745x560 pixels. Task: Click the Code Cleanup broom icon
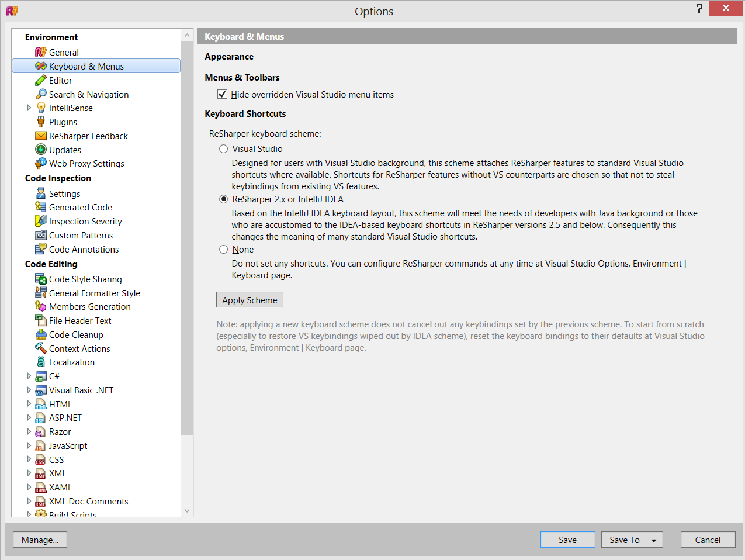(41, 334)
